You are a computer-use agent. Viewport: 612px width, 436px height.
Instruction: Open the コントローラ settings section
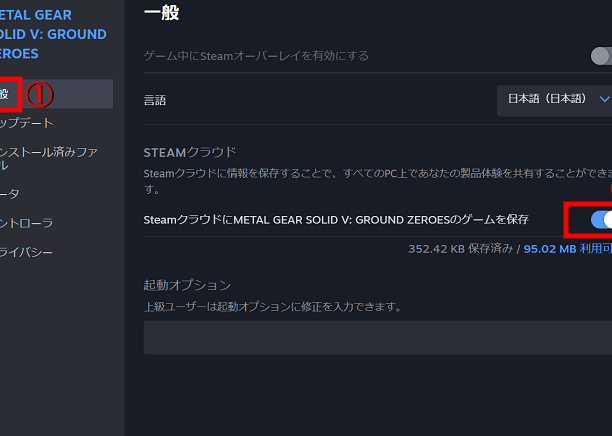(x=28, y=223)
